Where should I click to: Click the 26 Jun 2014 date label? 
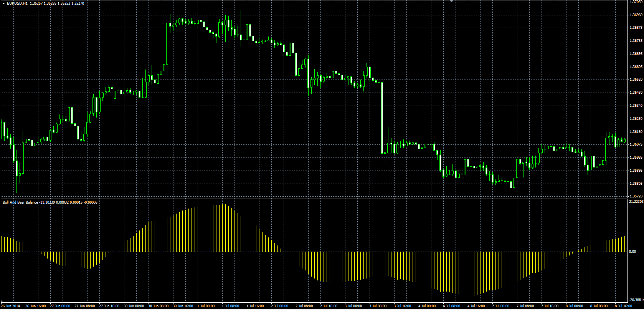(11, 306)
